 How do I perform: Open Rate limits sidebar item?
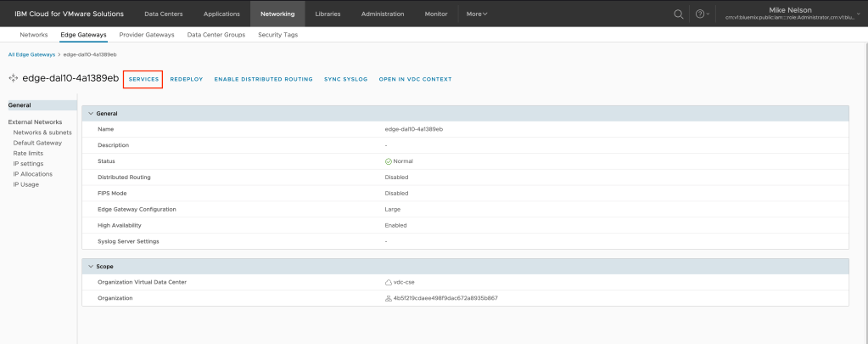click(28, 153)
